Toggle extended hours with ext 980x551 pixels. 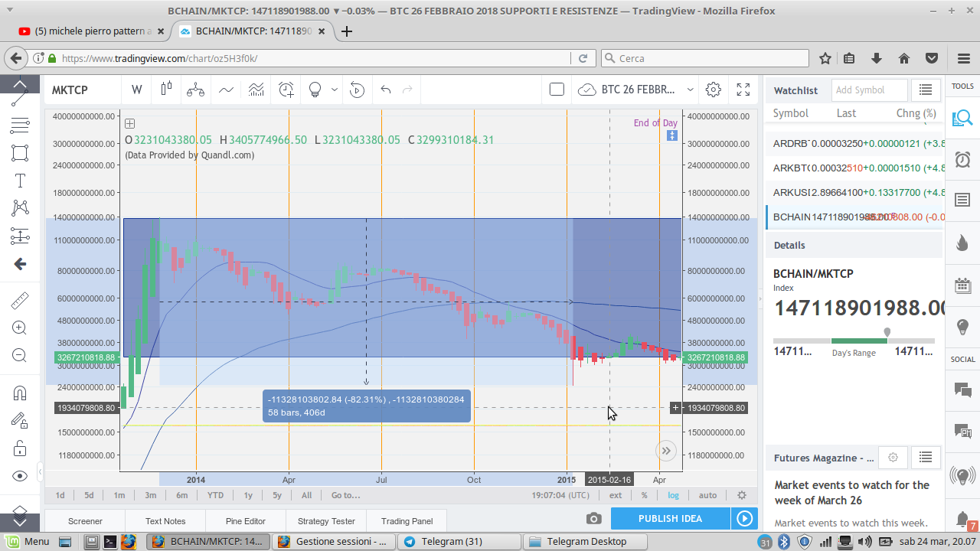(616, 495)
